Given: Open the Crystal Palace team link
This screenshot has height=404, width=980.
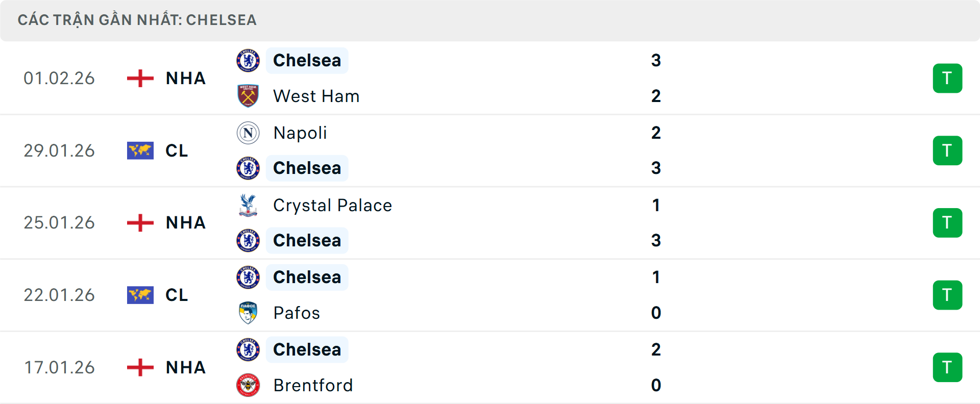Looking at the screenshot, I should tap(332, 205).
